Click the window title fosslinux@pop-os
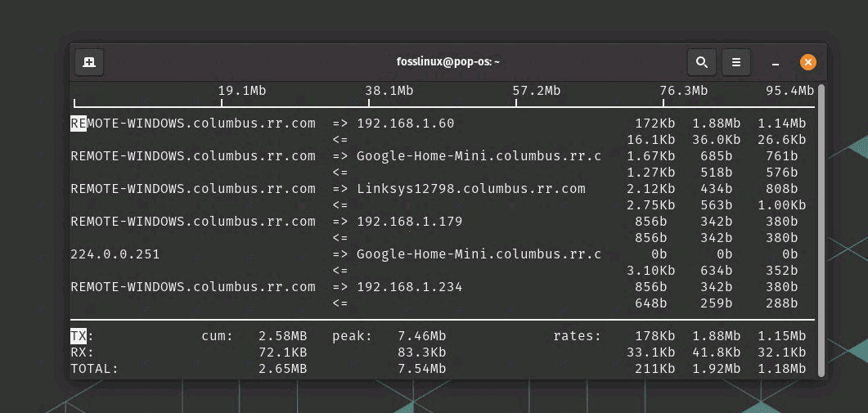Screen dimensions: 868x413 pyautogui.click(x=448, y=62)
